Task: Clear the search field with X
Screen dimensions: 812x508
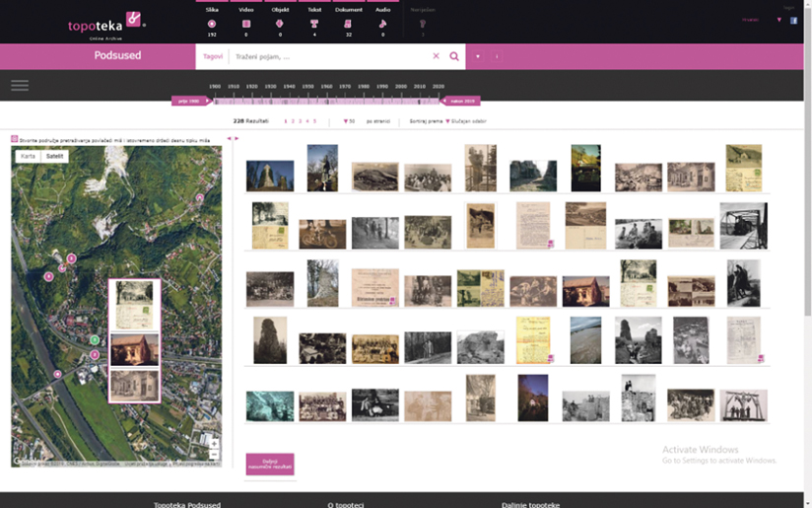Action: [436, 56]
